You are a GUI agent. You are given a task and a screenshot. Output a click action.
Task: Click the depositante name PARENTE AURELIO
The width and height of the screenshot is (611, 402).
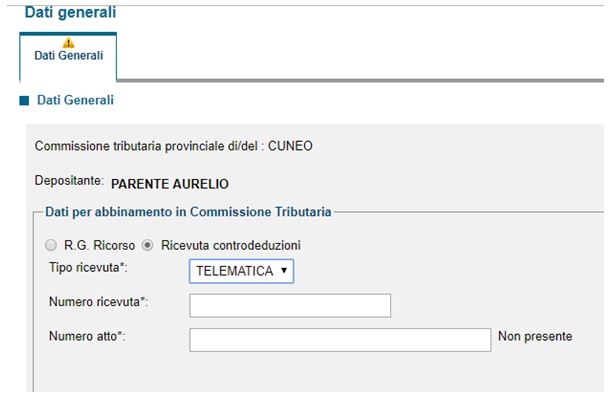pyautogui.click(x=170, y=184)
